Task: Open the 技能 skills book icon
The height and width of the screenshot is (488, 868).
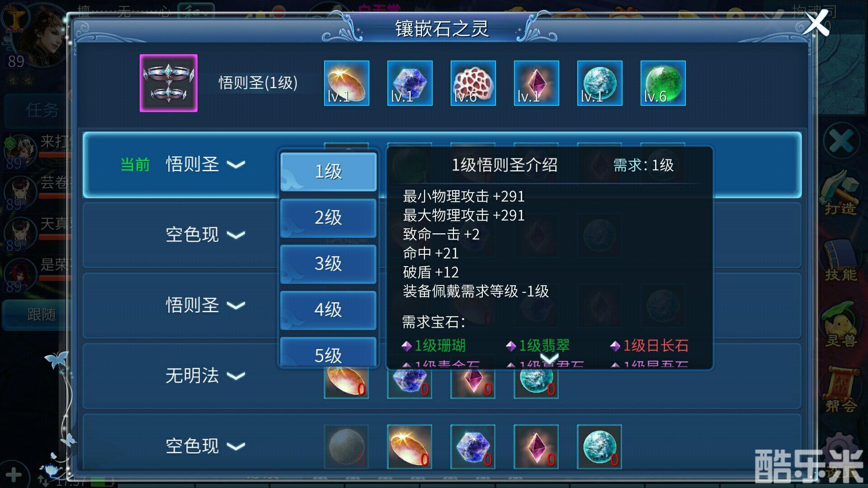Action: point(840,261)
